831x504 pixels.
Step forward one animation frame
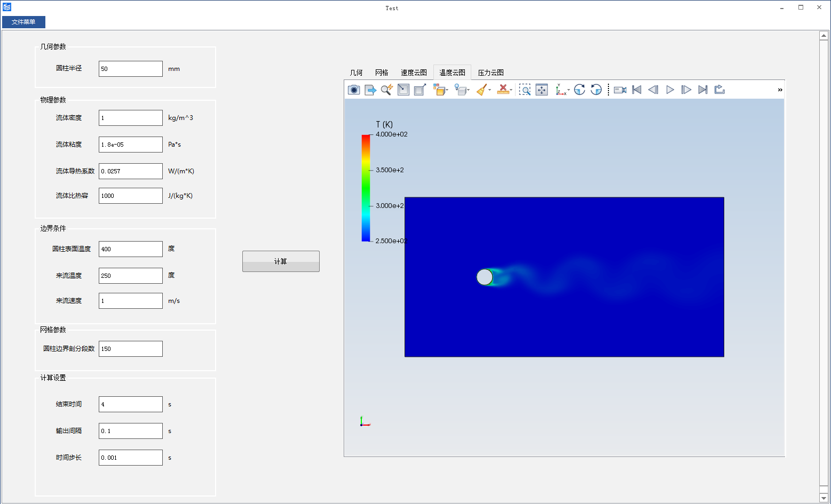[x=686, y=90]
